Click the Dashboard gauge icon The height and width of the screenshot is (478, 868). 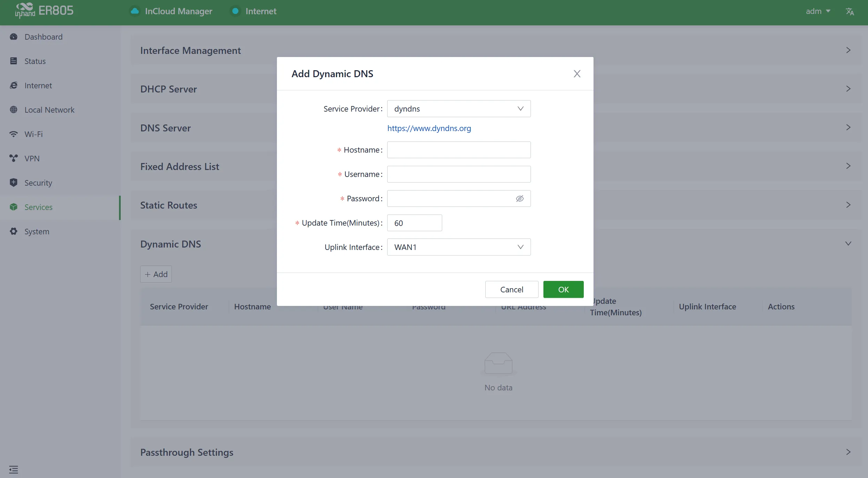click(x=14, y=37)
